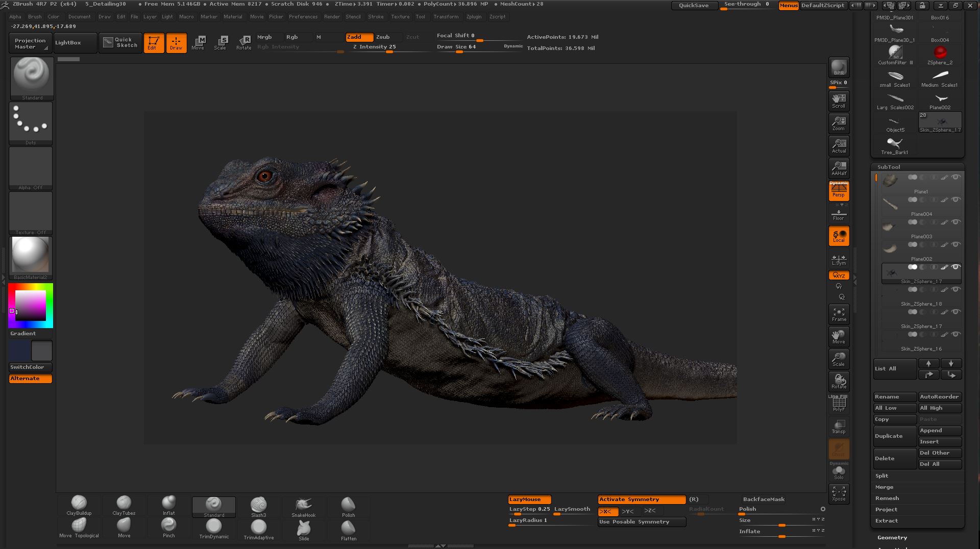This screenshot has height=549, width=980.
Task: Click the Append button
Action: [940, 431]
